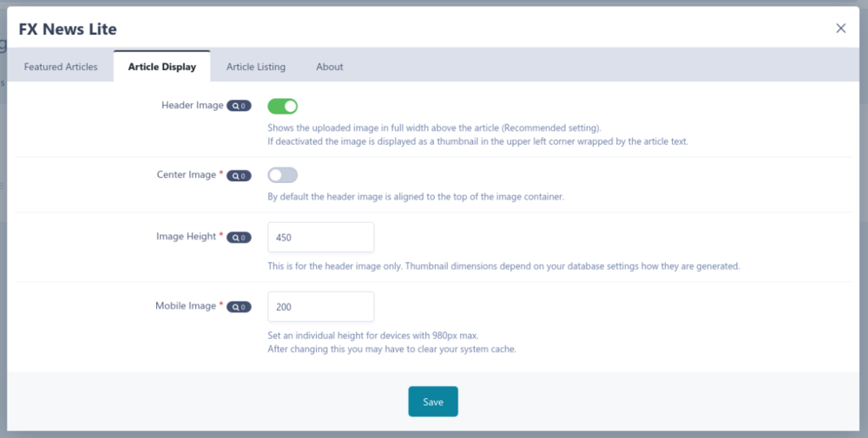The width and height of the screenshot is (868, 438).
Task: Click the Center Image label text
Action: [x=187, y=175]
